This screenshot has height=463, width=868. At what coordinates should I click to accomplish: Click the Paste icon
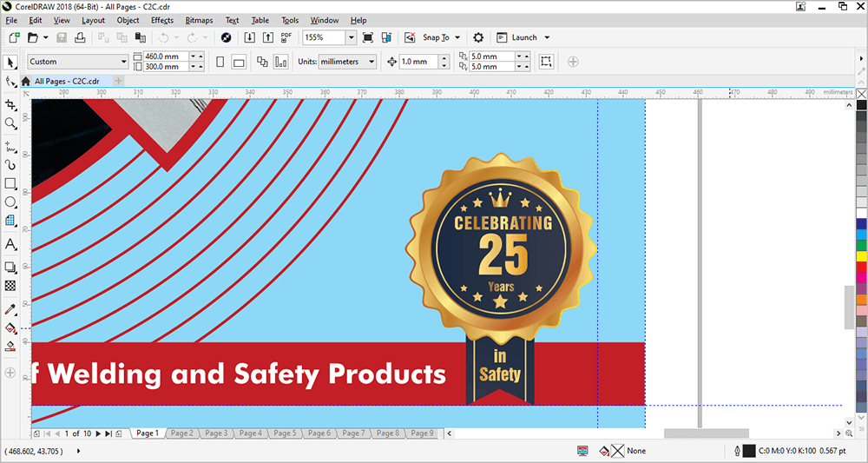(x=141, y=37)
